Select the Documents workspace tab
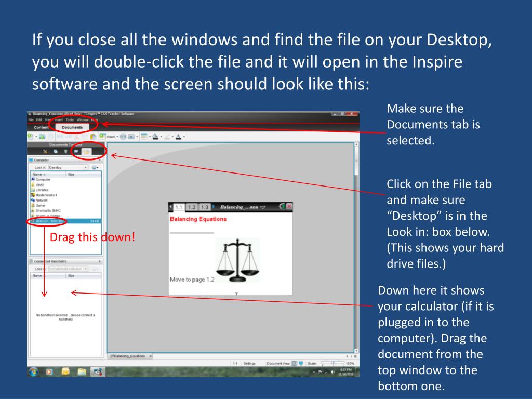This screenshot has height=399, width=532. pyautogui.click(x=72, y=127)
